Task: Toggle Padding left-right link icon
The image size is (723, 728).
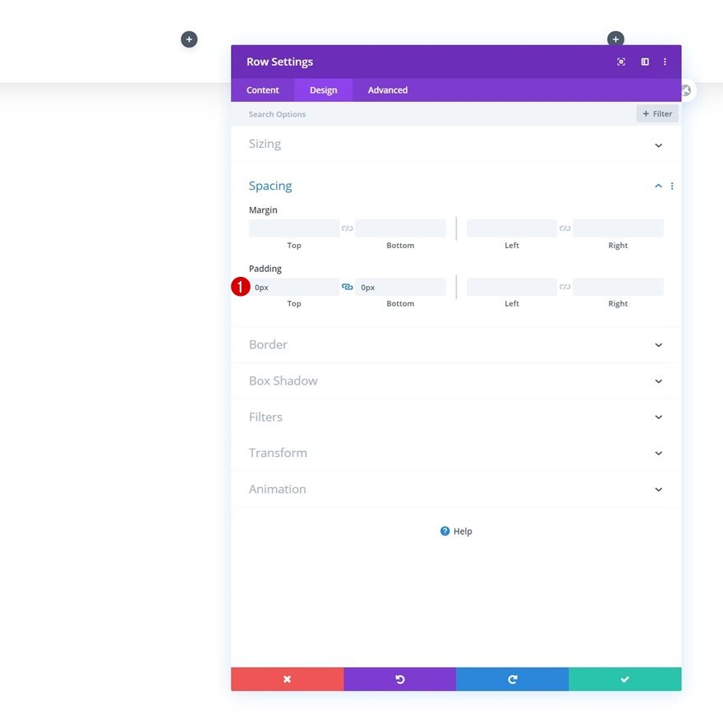Action: (x=564, y=287)
